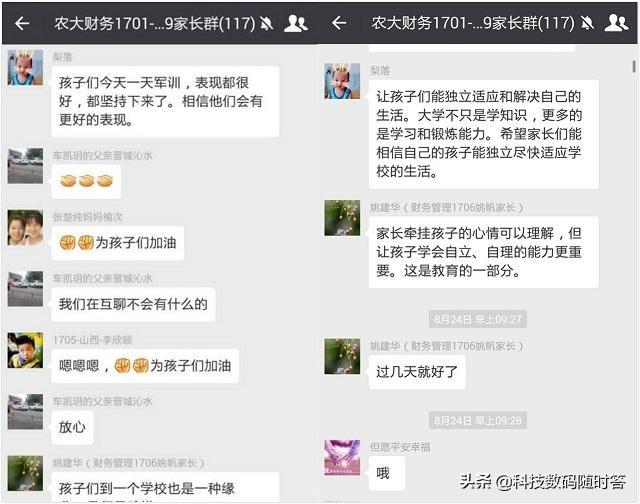The height and width of the screenshot is (504, 640).
Task: Open group members icon in left header
Action: coord(296,23)
